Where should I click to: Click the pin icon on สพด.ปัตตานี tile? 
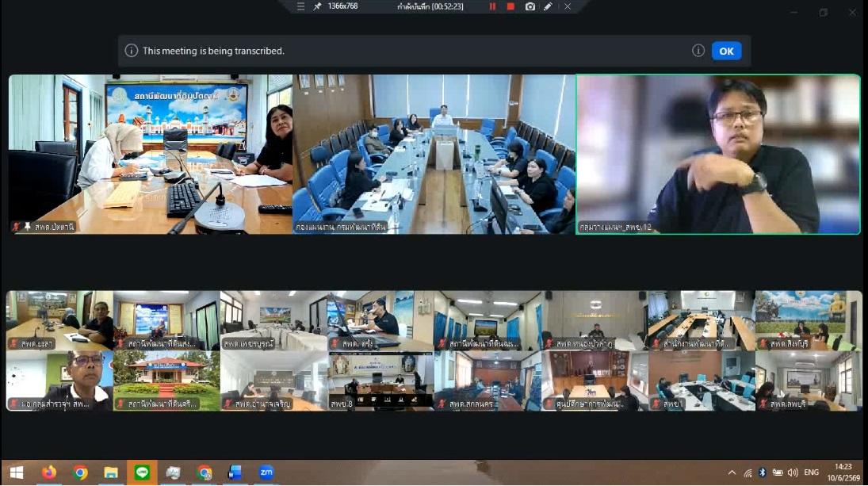point(27,227)
